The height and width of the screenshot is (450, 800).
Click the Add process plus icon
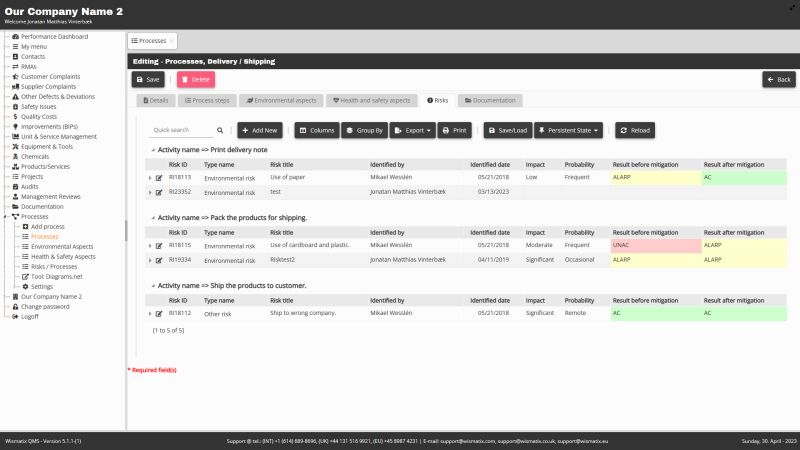25,227
